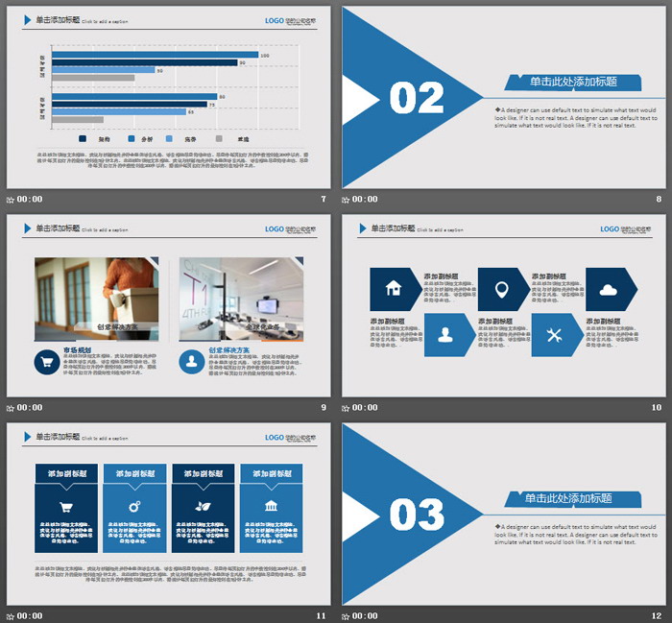Select the slide 12 thumbnail with number 03

click(504, 514)
